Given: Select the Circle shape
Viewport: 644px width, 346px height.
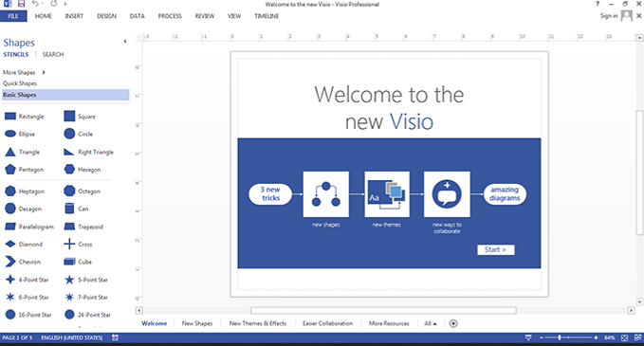Looking at the screenshot, I should pyautogui.click(x=69, y=134).
